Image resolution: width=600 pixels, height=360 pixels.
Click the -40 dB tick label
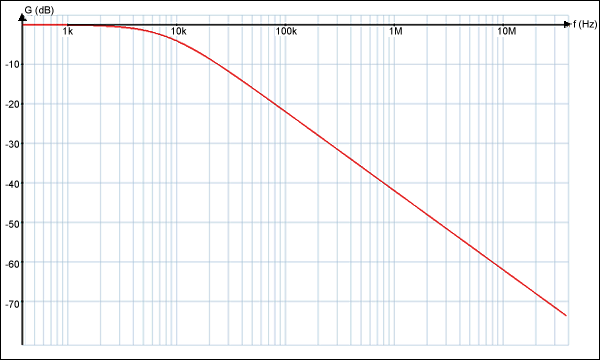pyautogui.click(x=12, y=184)
